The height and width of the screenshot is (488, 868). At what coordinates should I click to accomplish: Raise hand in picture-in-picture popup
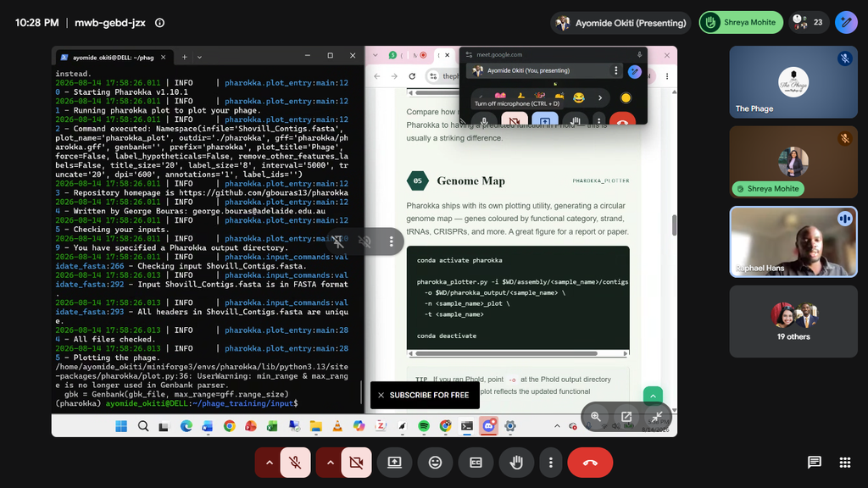[x=576, y=119]
